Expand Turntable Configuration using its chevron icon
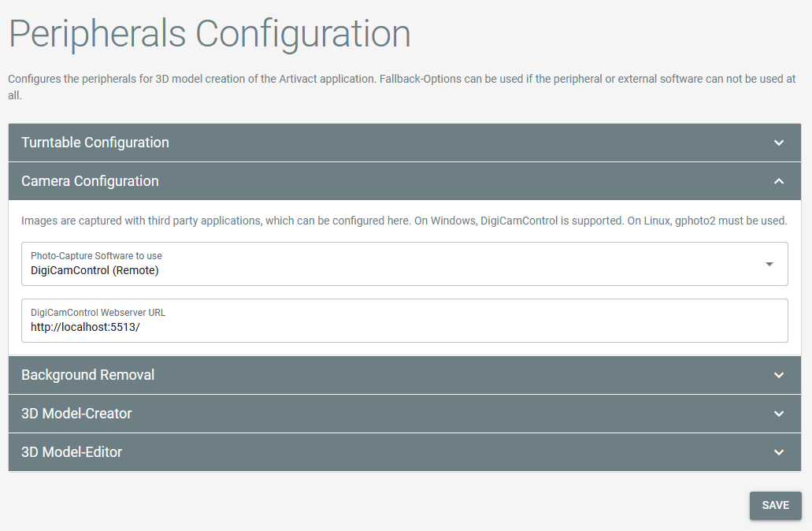The image size is (812, 531). [x=778, y=143]
